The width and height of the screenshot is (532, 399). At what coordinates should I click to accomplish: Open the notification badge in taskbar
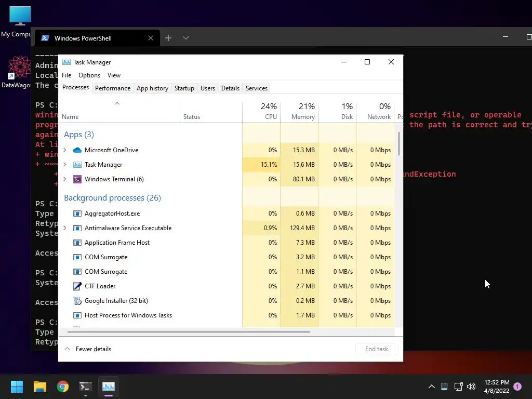pyautogui.click(x=517, y=387)
